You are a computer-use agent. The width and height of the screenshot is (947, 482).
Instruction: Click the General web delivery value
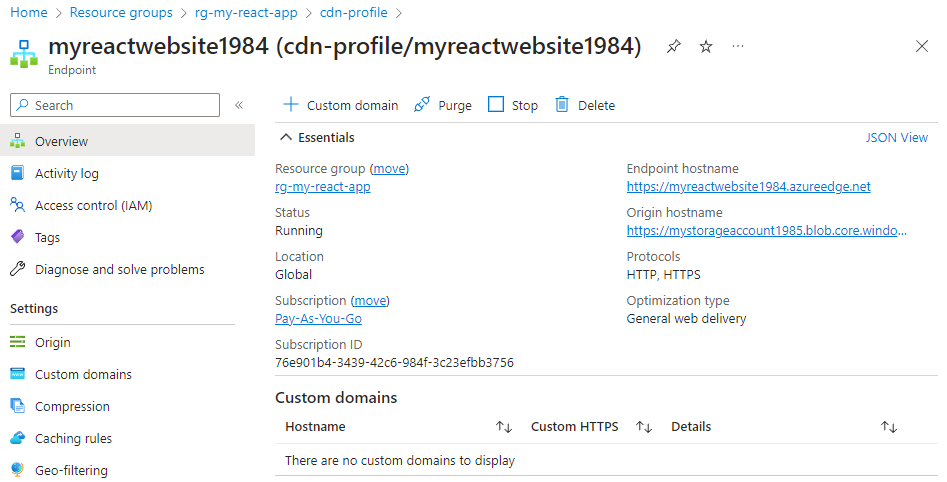(686, 318)
